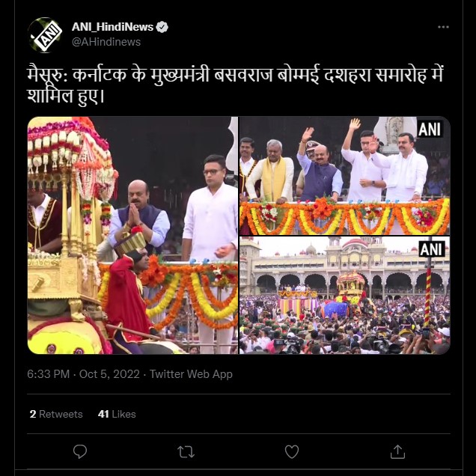This screenshot has height=476, width=476.
Task: Open top-right photo of leaders waving
Action: (344, 175)
